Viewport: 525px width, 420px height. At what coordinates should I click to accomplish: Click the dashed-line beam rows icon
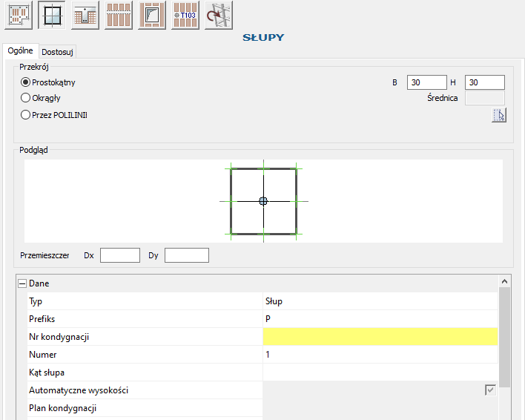click(119, 15)
